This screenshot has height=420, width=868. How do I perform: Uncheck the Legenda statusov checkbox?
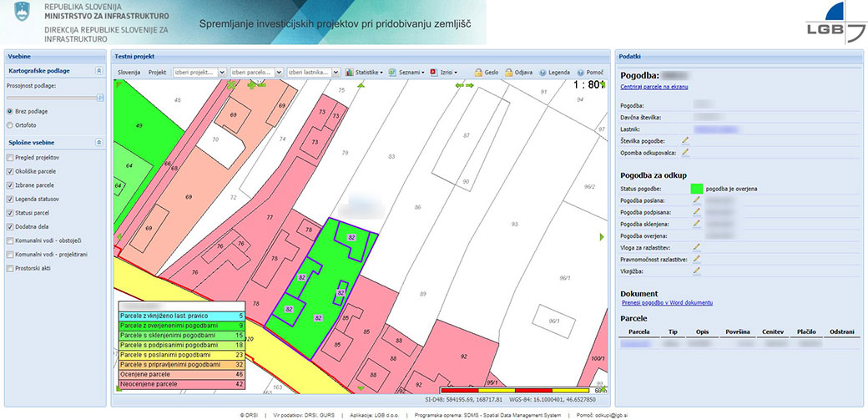click(x=10, y=200)
